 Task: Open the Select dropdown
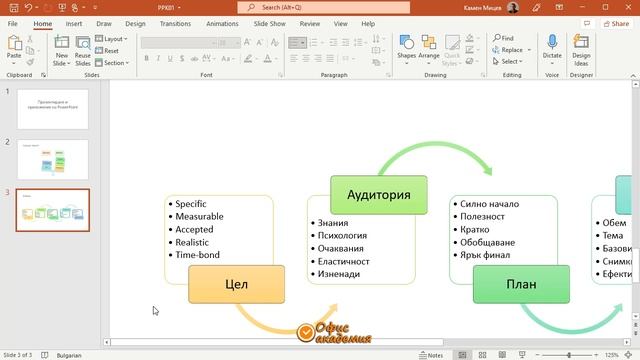point(508,61)
